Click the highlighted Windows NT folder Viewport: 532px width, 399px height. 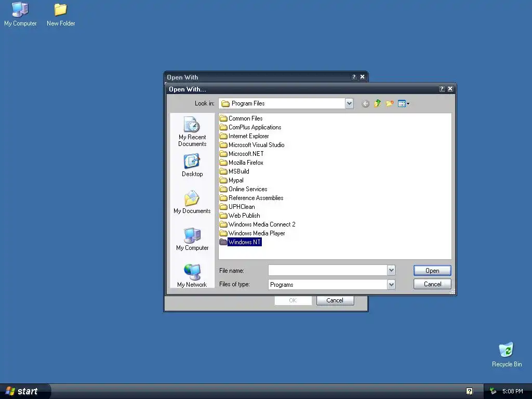[241, 242]
